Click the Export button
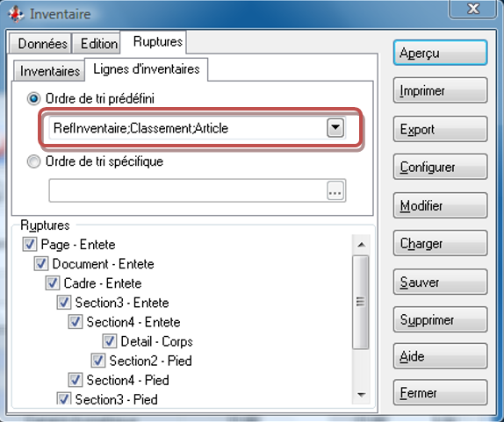This screenshot has width=504, height=422. click(x=440, y=129)
